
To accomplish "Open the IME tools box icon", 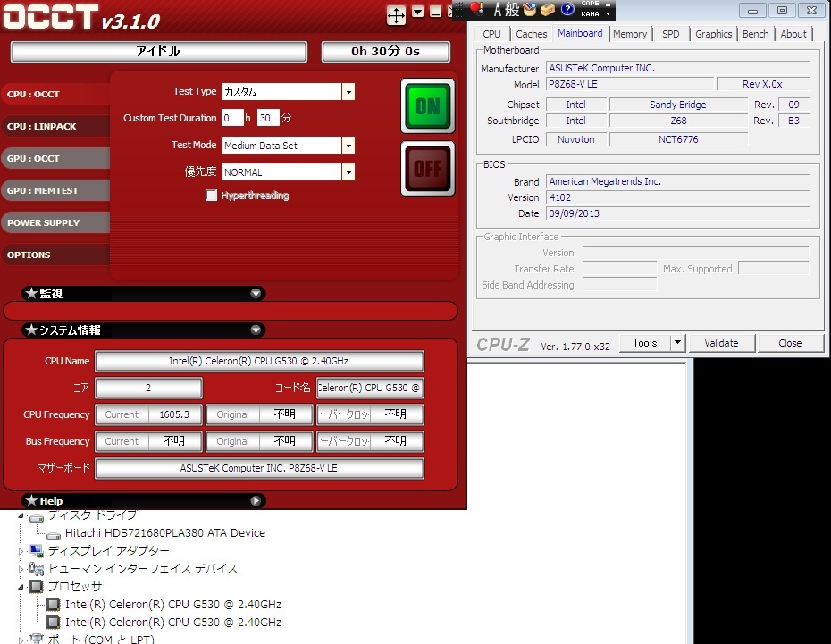I will (x=548, y=9).
